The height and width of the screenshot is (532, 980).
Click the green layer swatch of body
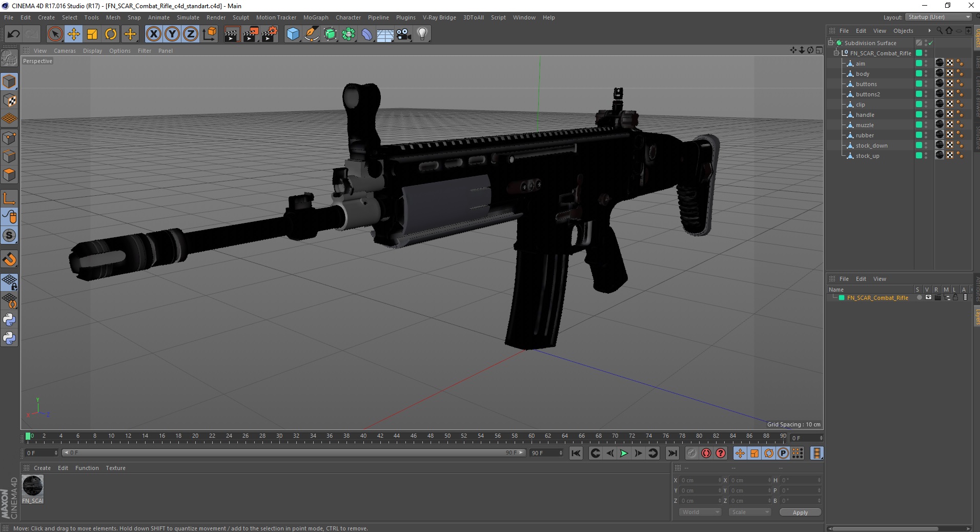pyautogui.click(x=919, y=73)
